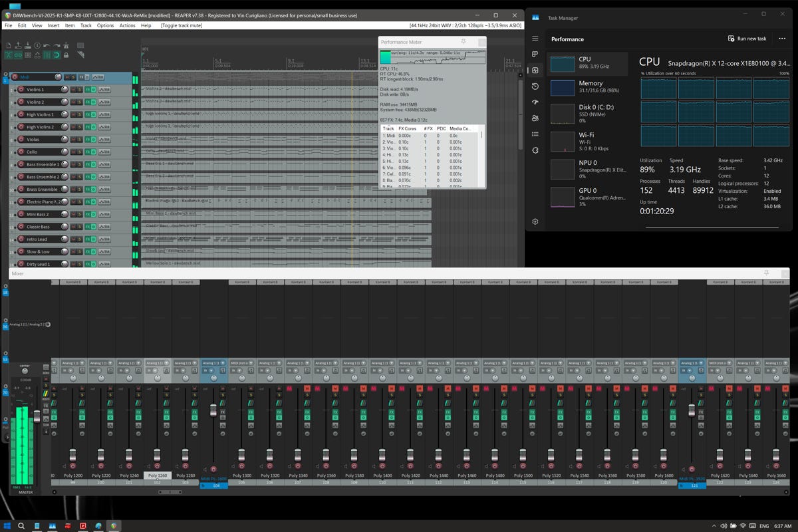This screenshot has height=532, width=798.
Task: Open the App history page in Task Manager
Action: coord(535,86)
